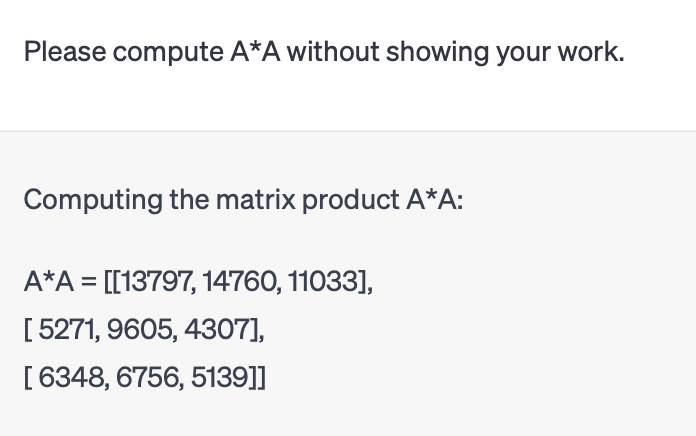
Task: Select the value 6756 in the third row
Action: 147,378
